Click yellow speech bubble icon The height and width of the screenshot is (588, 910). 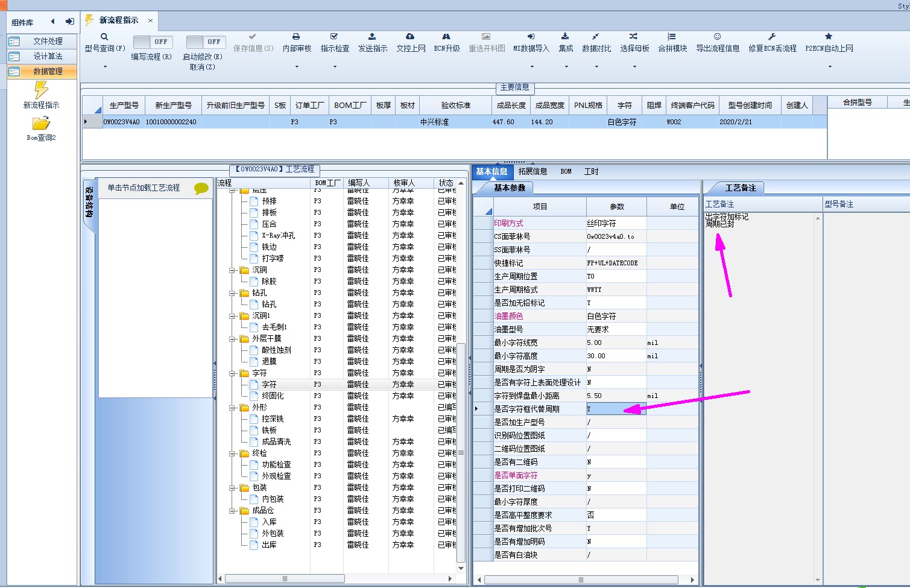[201, 188]
